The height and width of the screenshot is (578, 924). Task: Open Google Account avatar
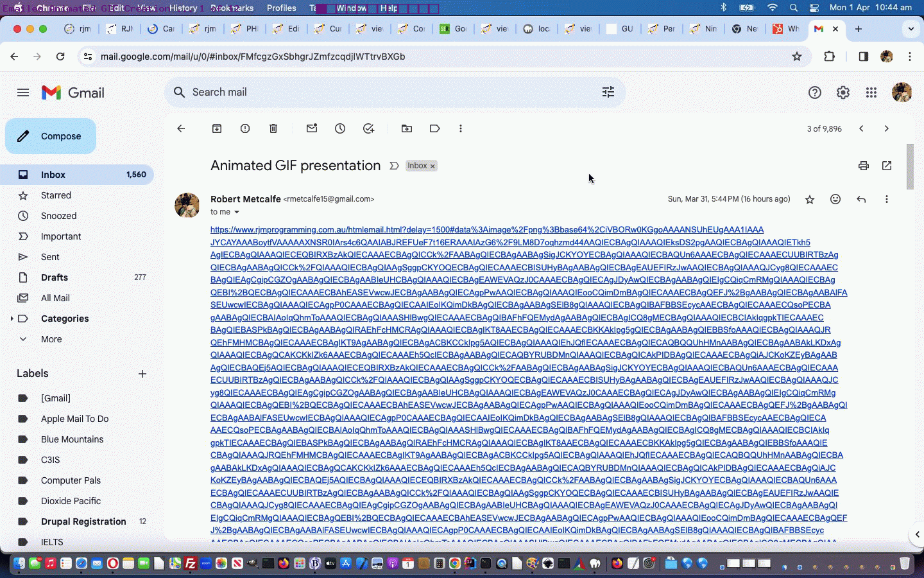[x=902, y=92]
